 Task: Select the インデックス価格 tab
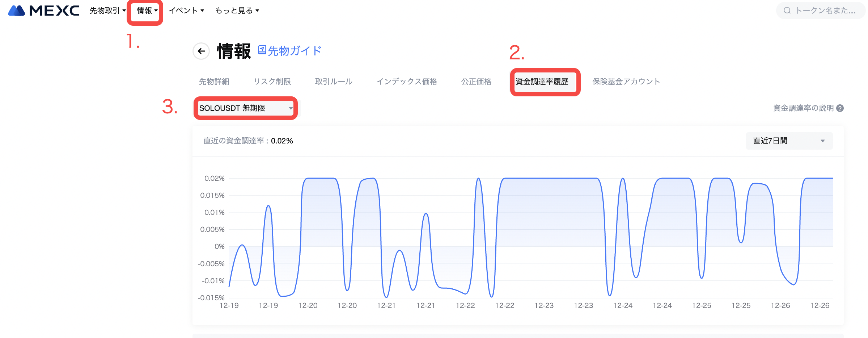coord(407,82)
